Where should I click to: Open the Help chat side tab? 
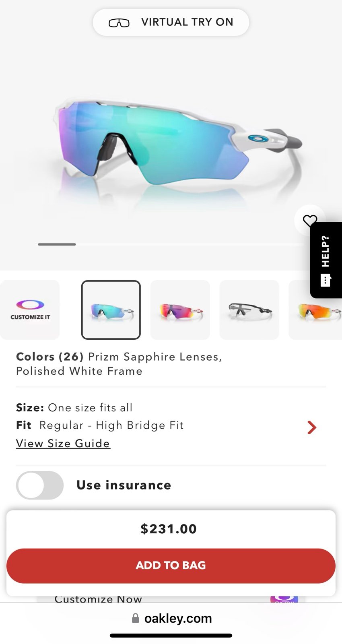point(326,260)
